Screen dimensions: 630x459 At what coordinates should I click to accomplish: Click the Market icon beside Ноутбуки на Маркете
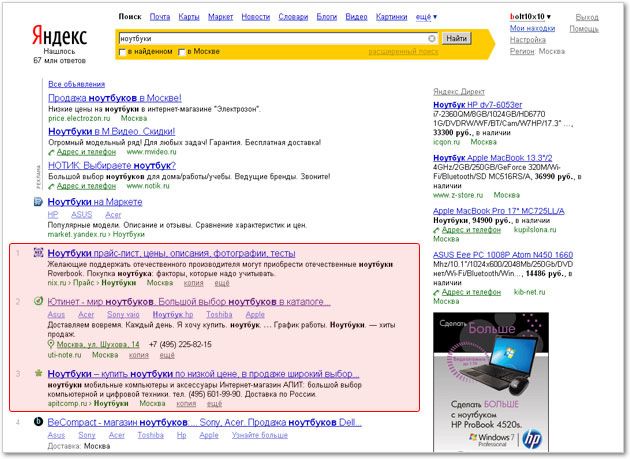point(38,202)
